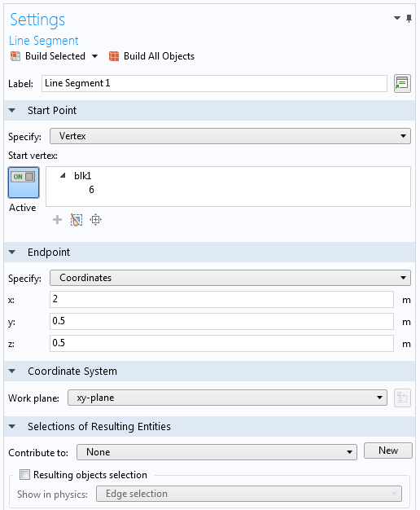Open the Start Point Specify dropdown showing Vertex
The image size is (420, 510).
(x=230, y=136)
